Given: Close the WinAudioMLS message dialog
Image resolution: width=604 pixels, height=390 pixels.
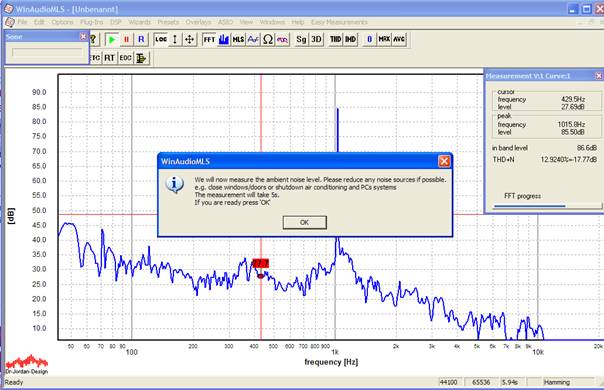Looking at the screenshot, I should (x=444, y=161).
